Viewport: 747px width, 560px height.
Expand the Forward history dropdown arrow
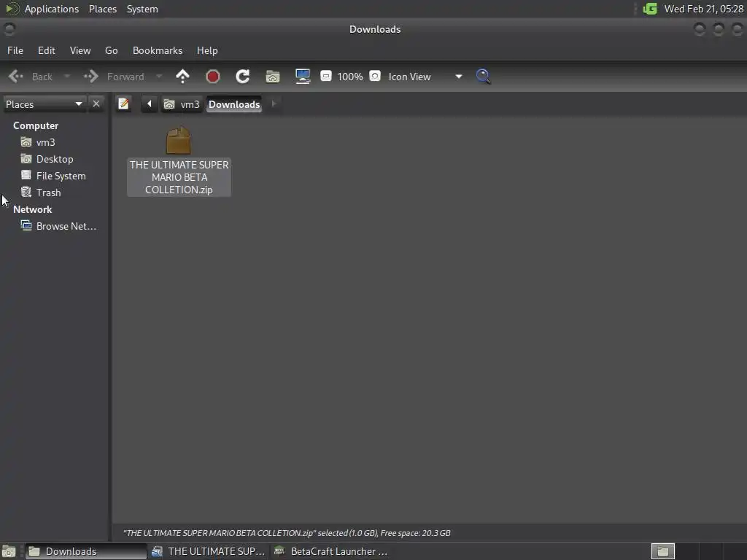(159, 76)
